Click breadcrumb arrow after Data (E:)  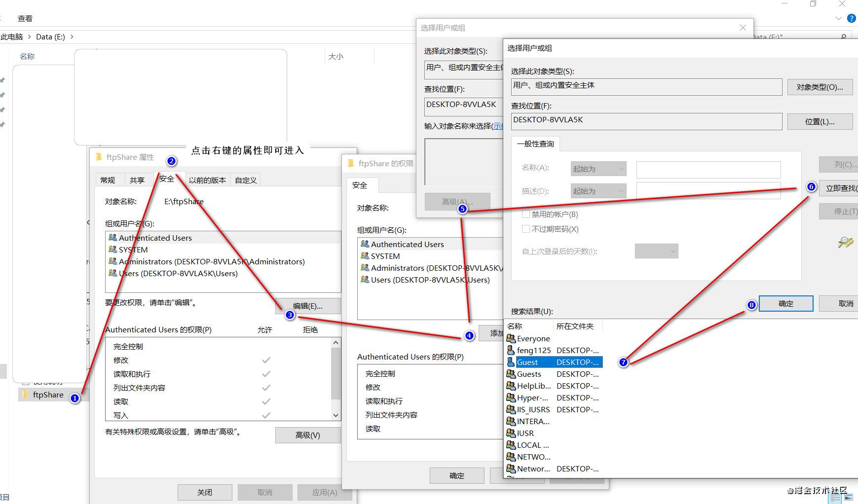pyautogui.click(x=72, y=36)
